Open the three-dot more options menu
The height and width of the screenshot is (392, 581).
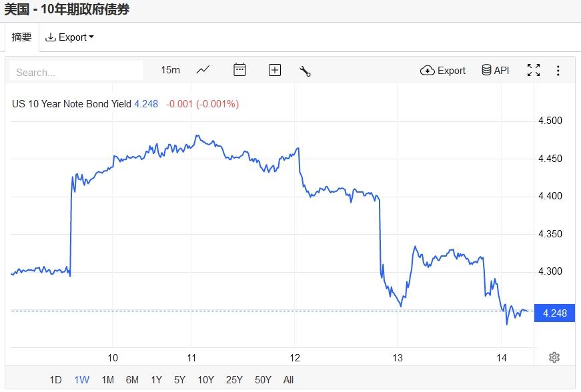pos(558,70)
